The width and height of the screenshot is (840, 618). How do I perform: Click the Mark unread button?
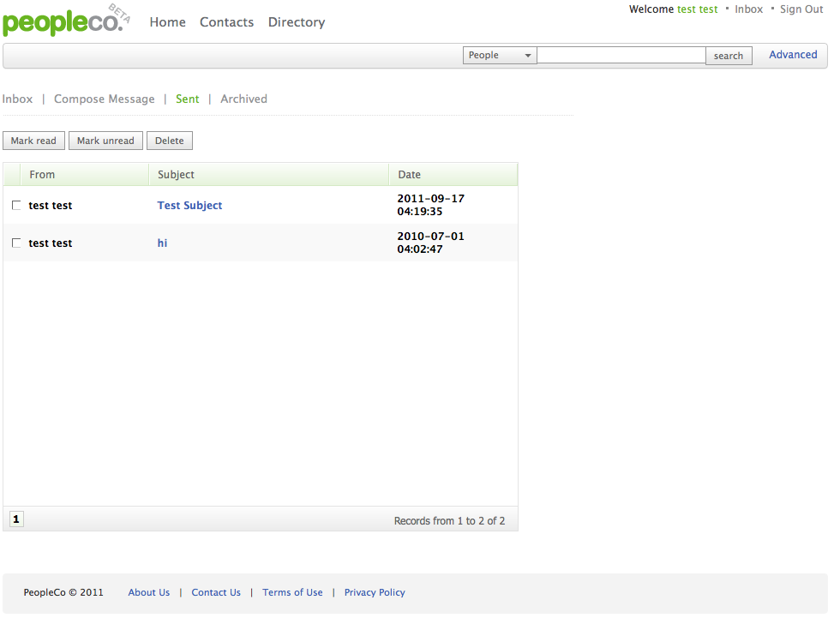coord(105,141)
